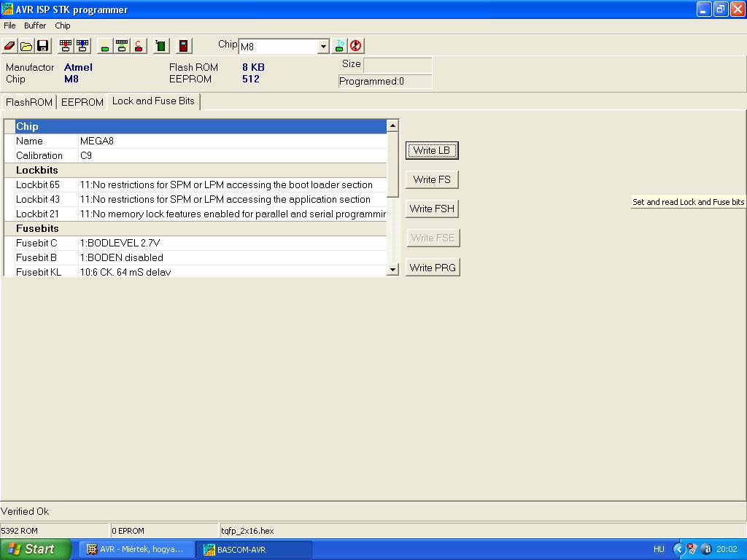747x560 pixels.
Task: Click the Name value MEGA8
Action: (233, 141)
